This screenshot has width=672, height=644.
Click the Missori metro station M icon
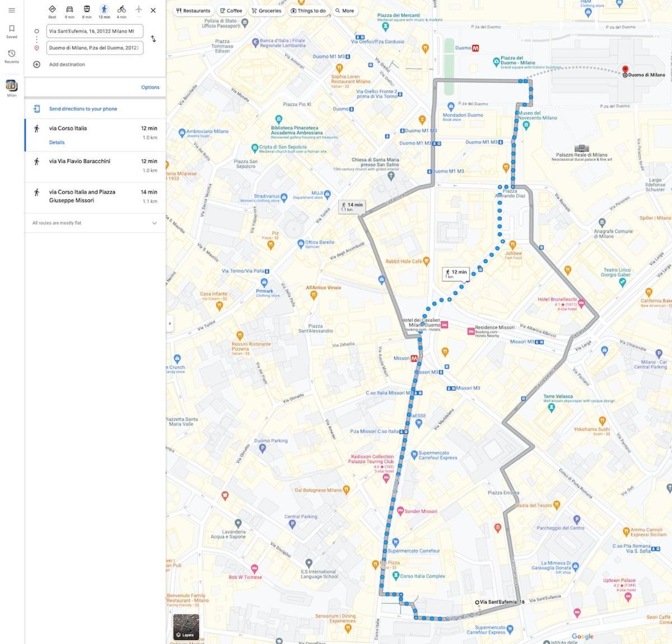pos(414,358)
